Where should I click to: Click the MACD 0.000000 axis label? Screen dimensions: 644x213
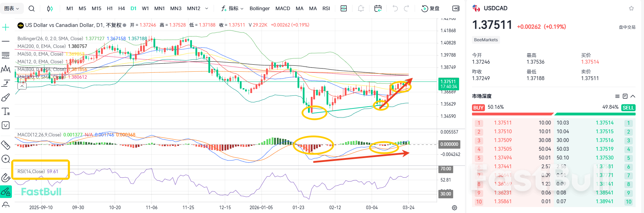[x=449, y=144]
